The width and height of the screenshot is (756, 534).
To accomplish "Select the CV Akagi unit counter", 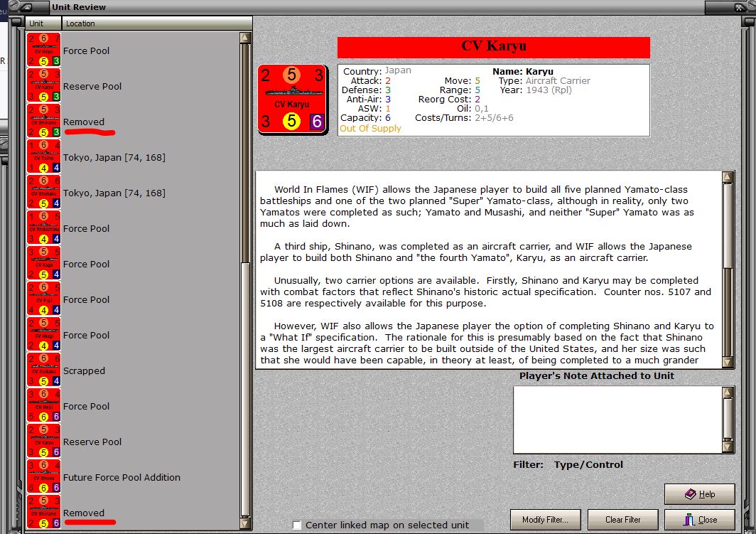I will (x=44, y=335).
